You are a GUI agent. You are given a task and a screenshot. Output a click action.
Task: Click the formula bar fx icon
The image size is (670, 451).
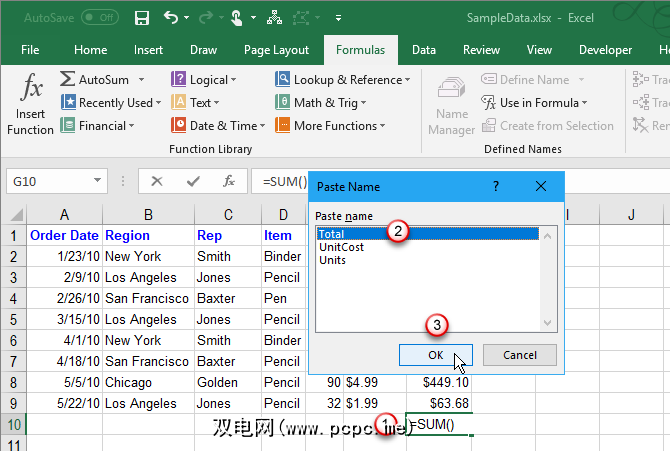pyautogui.click(x=229, y=181)
